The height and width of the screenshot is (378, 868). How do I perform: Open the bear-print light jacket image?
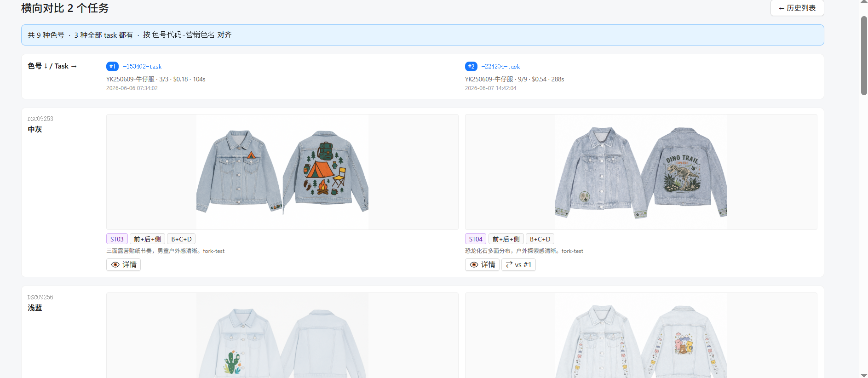coord(641,335)
